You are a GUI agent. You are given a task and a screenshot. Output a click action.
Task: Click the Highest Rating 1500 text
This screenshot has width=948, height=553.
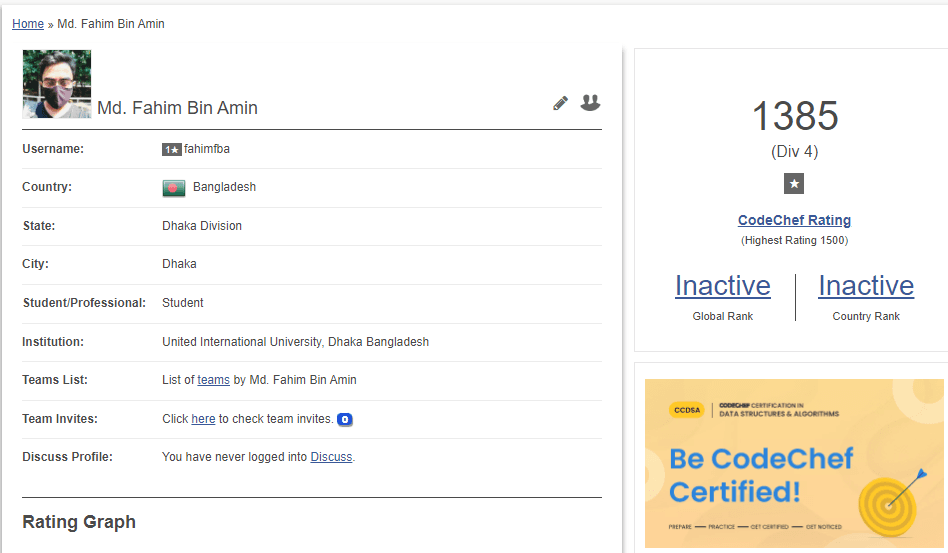[794, 240]
